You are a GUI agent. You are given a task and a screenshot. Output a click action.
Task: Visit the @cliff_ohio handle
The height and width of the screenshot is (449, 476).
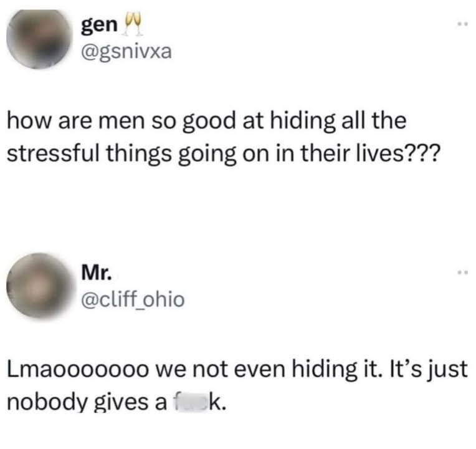pos(133,299)
